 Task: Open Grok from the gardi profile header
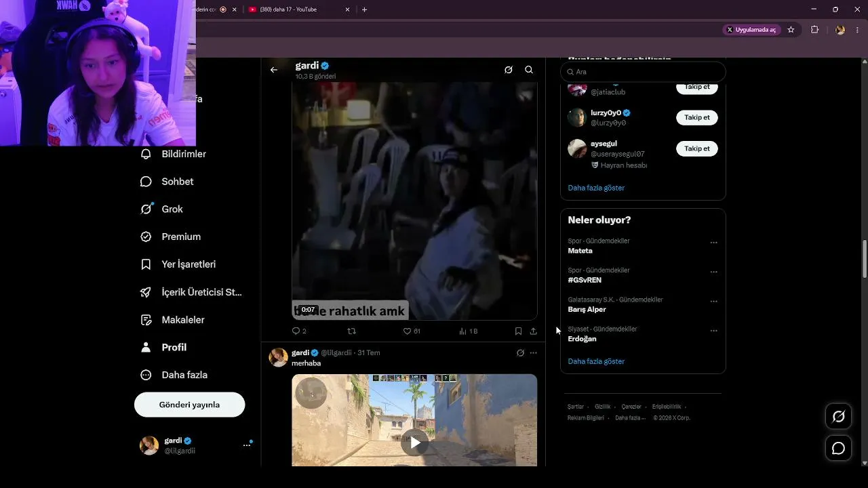509,70
